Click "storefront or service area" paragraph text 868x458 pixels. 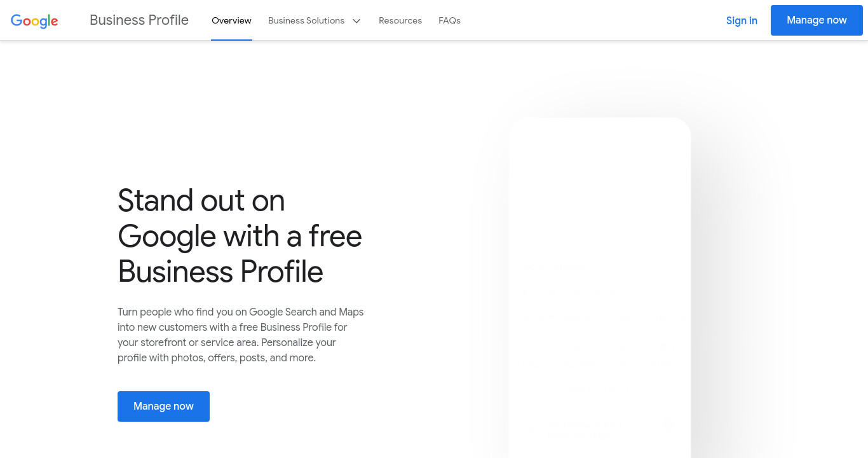pos(187,342)
